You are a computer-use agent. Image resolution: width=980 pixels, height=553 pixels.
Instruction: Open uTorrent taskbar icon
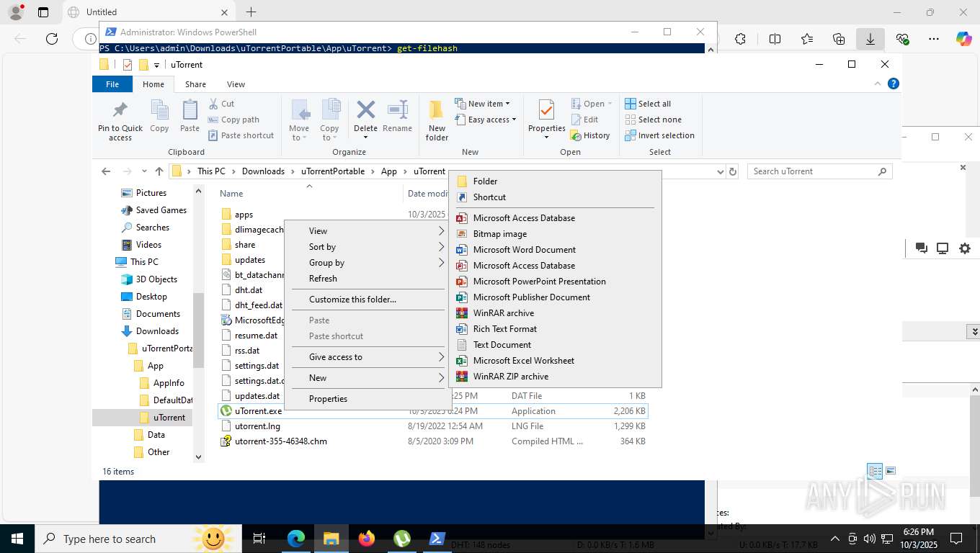coord(402,539)
